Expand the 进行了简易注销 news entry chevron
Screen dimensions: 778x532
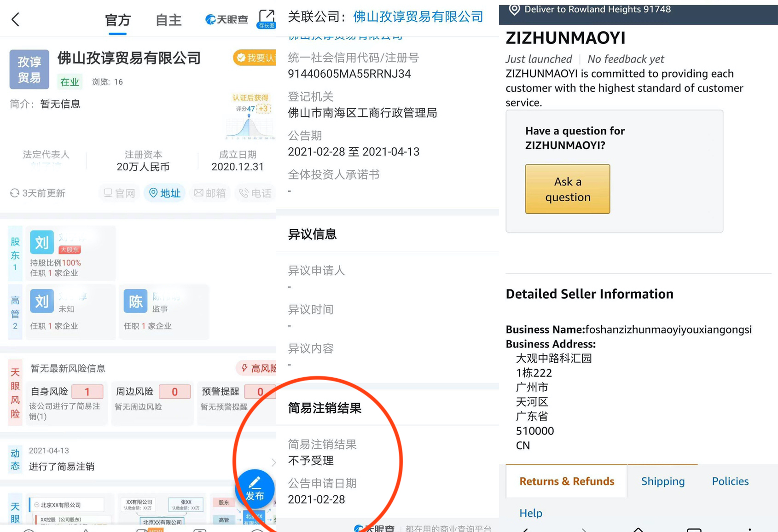[273, 462]
